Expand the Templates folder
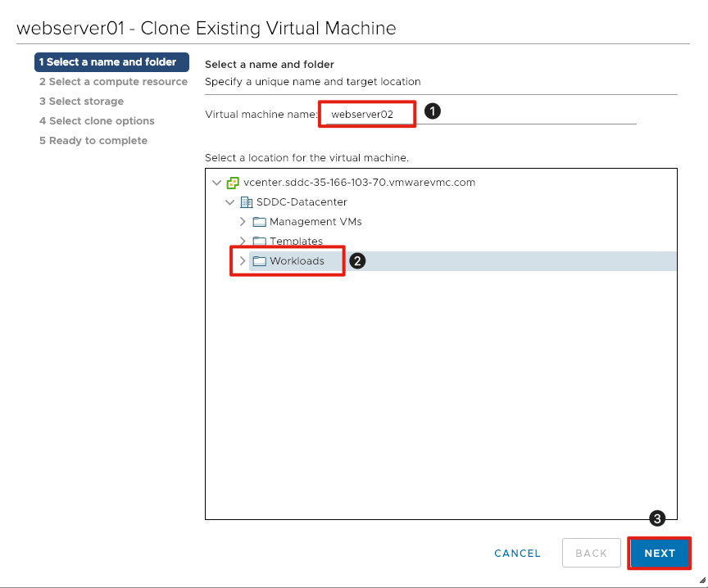This screenshot has height=588, width=708. coord(243,241)
